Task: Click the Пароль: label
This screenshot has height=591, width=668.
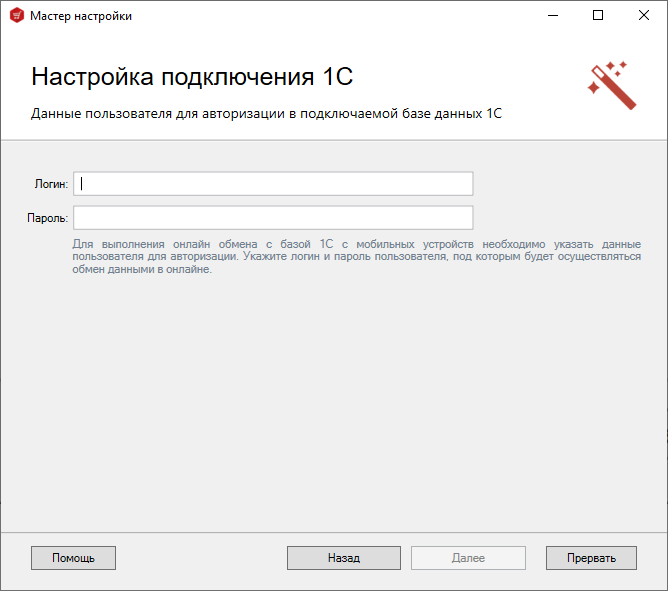Action: click(x=48, y=218)
